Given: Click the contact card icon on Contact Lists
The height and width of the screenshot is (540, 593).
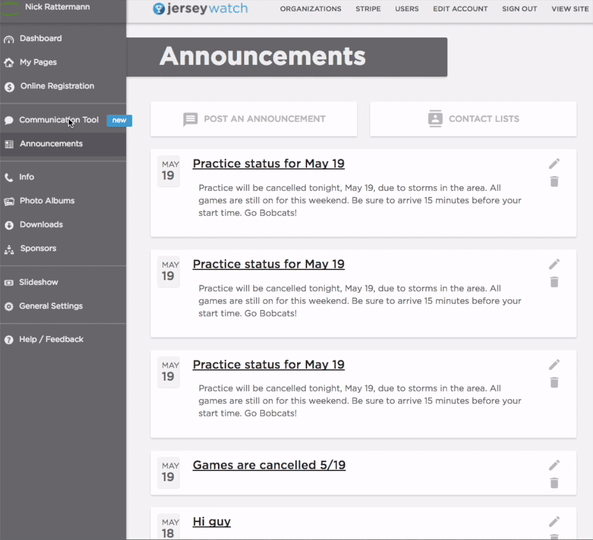Looking at the screenshot, I should (x=435, y=119).
